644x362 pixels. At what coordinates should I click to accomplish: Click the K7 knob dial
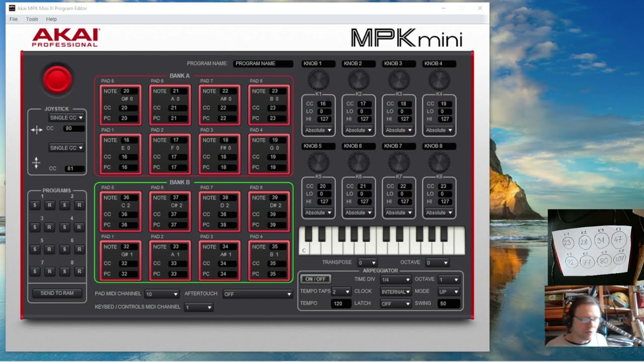[398, 162]
